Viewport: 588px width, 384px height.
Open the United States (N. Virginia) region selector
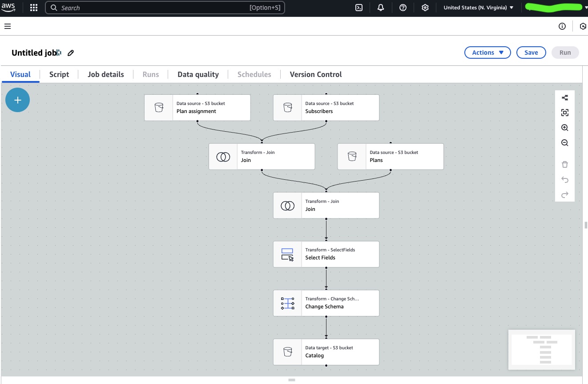[x=478, y=8]
